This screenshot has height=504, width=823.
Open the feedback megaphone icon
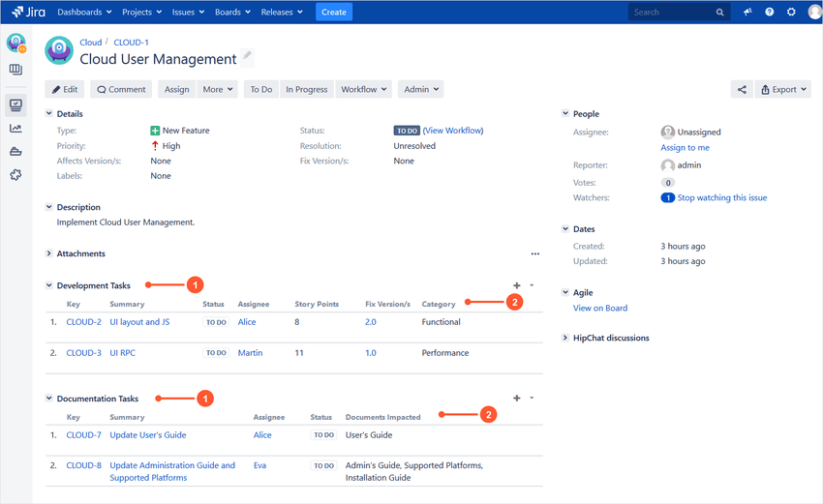click(x=747, y=12)
